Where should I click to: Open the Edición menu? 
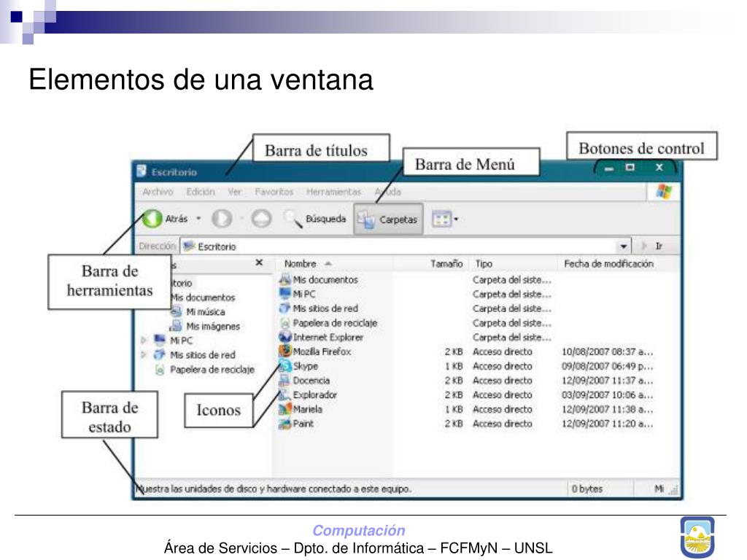pyautogui.click(x=201, y=192)
